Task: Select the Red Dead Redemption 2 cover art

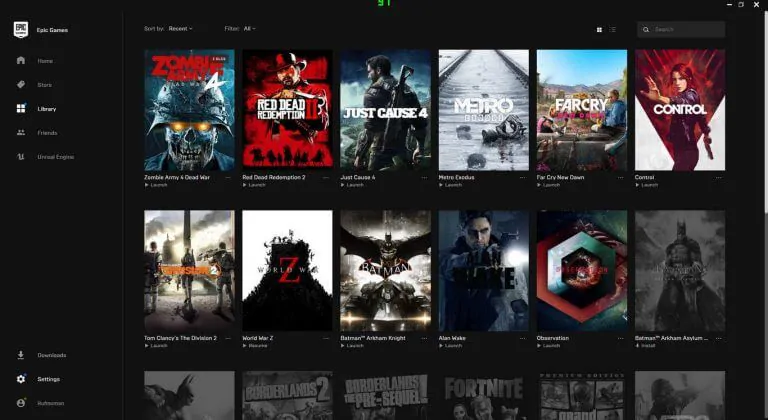Action: pos(288,110)
